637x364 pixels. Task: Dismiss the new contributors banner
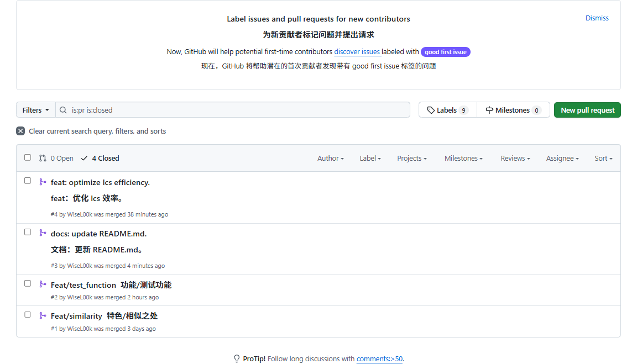(x=597, y=18)
